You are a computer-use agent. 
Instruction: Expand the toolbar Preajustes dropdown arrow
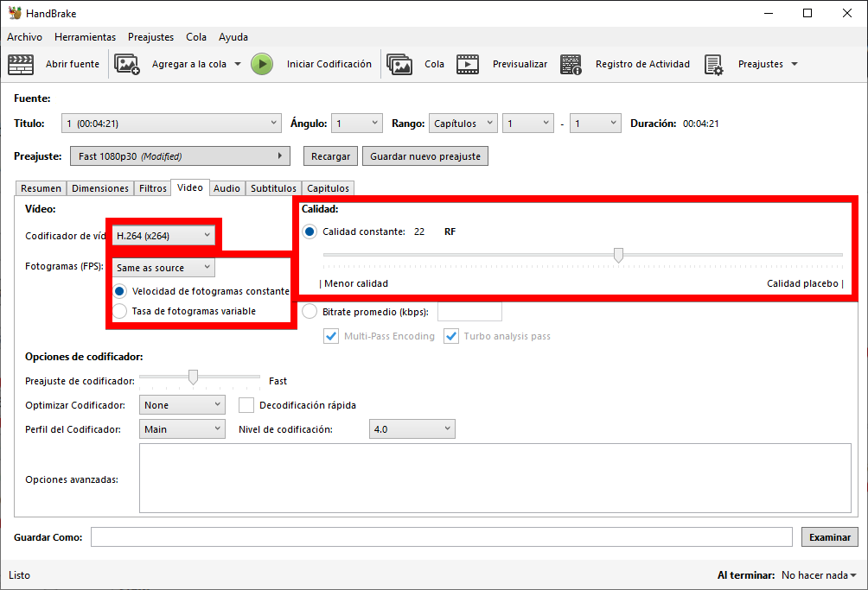[x=795, y=64]
